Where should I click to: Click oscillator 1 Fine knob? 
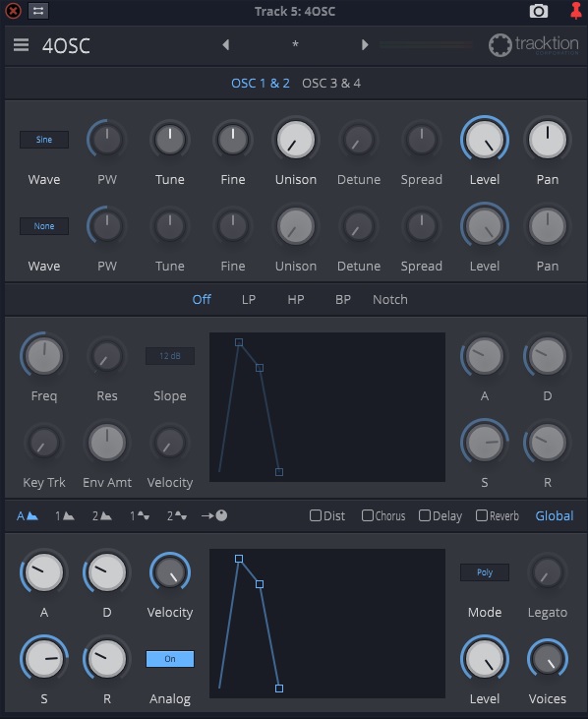[233, 140]
